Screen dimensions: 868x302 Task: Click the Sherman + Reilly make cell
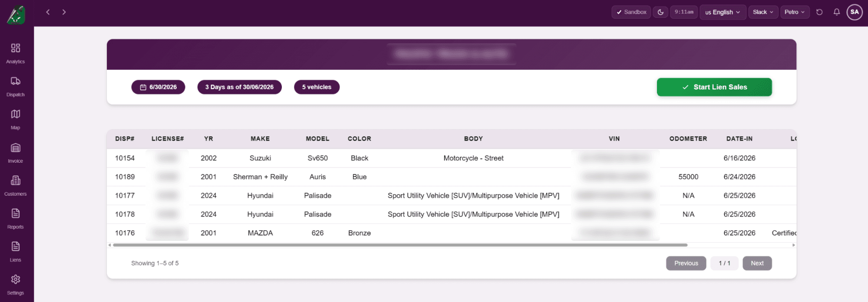tap(260, 177)
